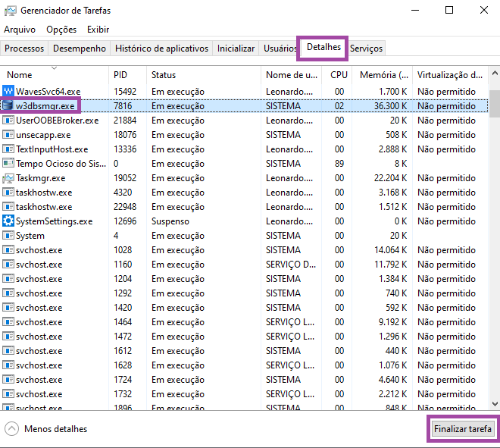Select Tempo Ocioso do Sis... row name
Screen dimensions: 500x448
pos(61,164)
